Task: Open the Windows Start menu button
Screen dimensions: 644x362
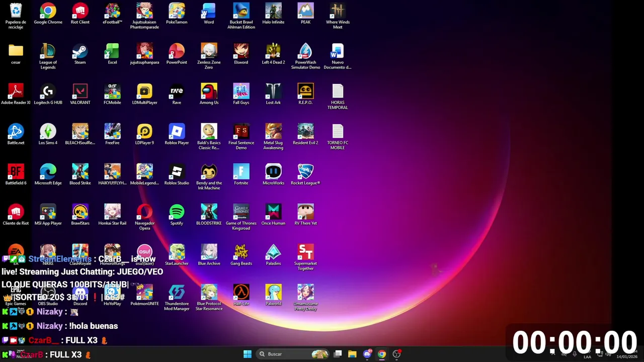Action: (247, 354)
